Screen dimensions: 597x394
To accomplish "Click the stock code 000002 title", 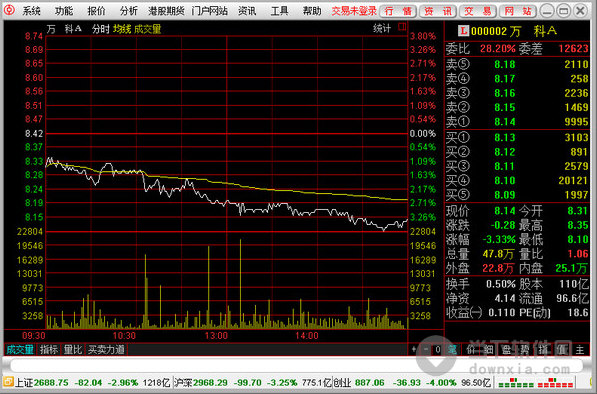I will 489,31.
